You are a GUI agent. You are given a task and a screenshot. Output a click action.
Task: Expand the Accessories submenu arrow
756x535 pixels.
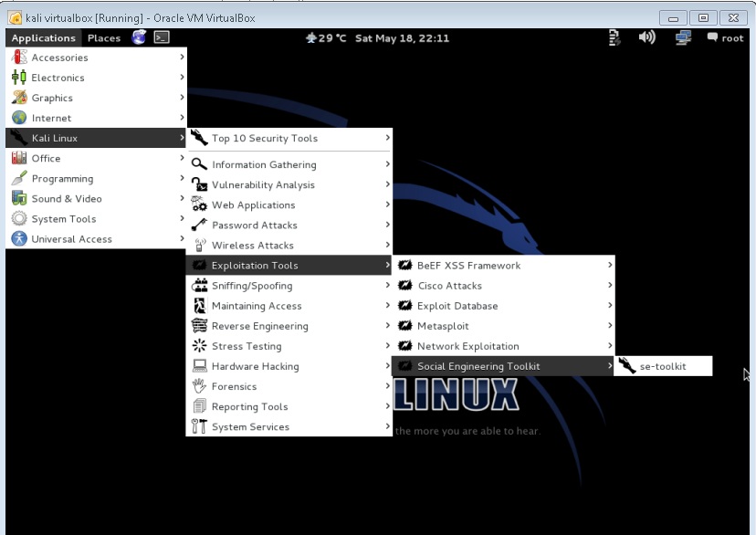click(182, 57)
